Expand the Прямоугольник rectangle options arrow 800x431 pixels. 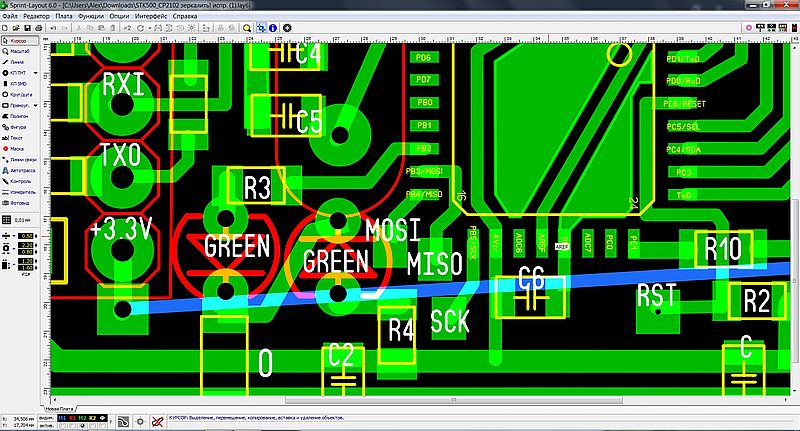pyautogui.click(x=38, y=105)
